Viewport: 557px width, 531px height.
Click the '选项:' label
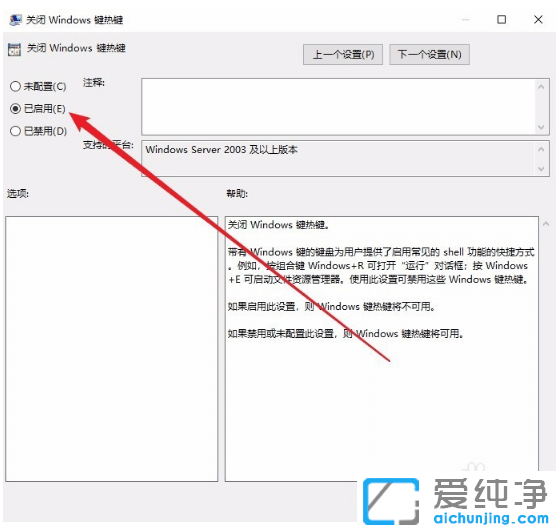(18, 194)
